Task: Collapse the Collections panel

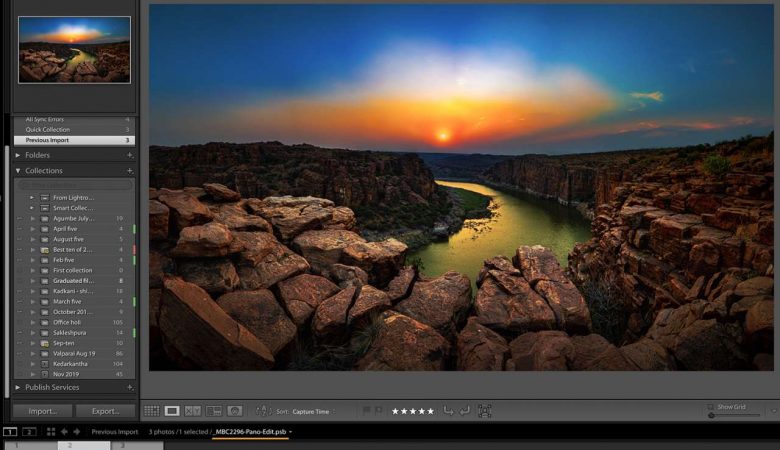Action: 18,171
